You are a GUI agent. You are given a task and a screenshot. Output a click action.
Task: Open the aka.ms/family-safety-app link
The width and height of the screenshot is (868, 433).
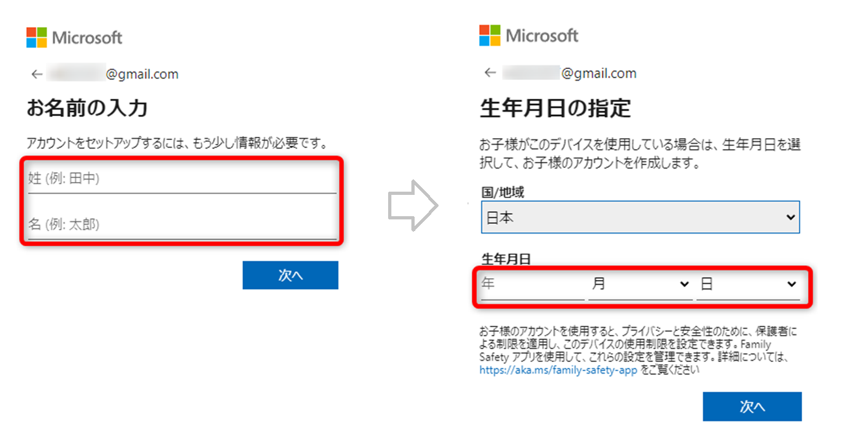pyautogui.click(x=558, y=370)
